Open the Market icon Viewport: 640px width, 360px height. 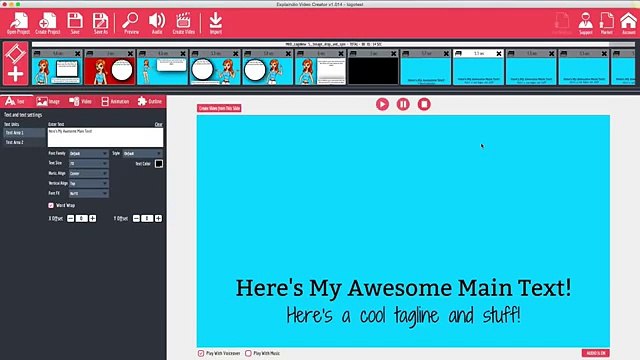[x=607, y=23]
